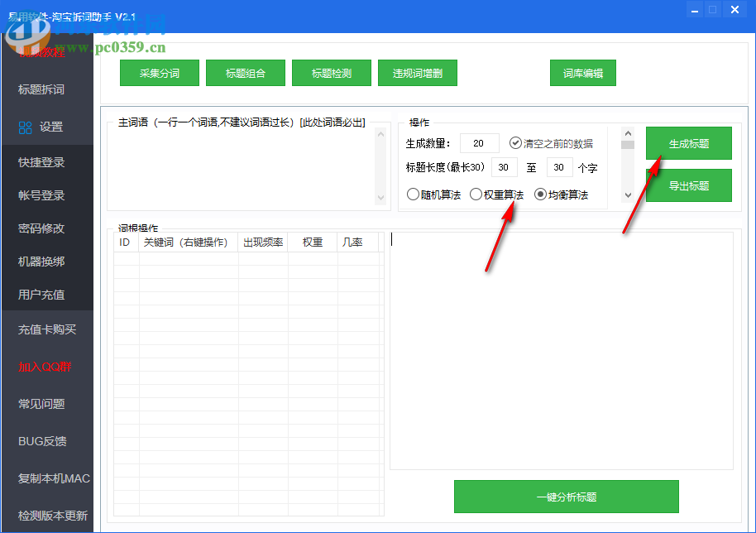Click the 采集分词 button
This screenshot has width=756, height=533.
tap(159, 73)
